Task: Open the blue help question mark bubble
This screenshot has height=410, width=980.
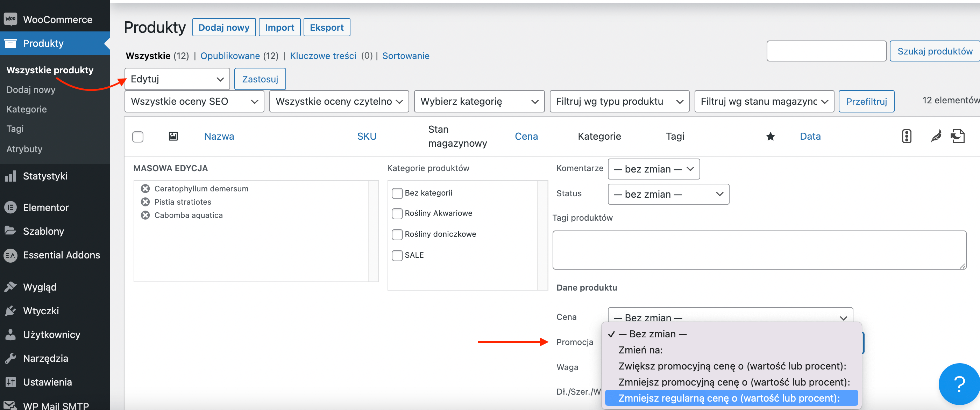Action: click(959, 384)
